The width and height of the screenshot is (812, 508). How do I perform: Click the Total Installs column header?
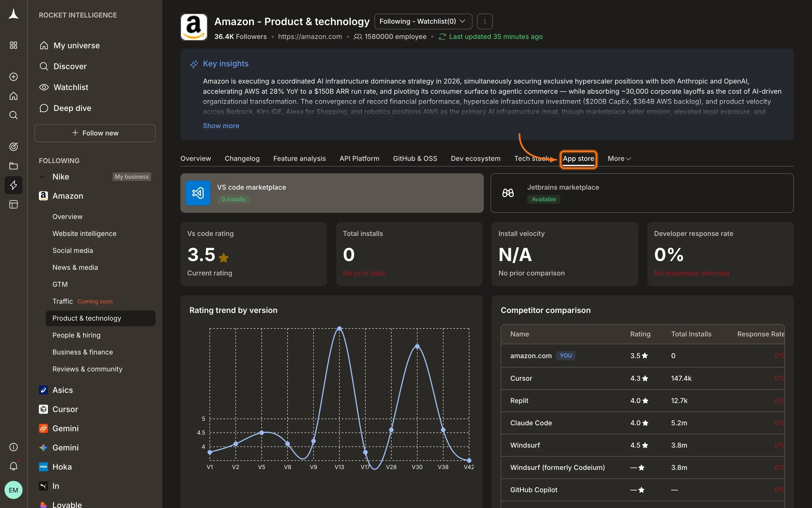pyautogui.click(x=691, y=334)
